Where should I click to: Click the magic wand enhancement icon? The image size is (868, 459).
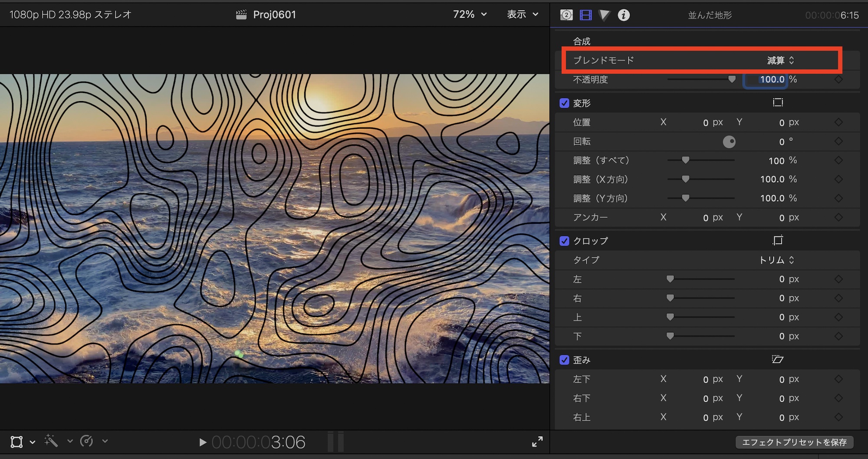click(51, 441)
